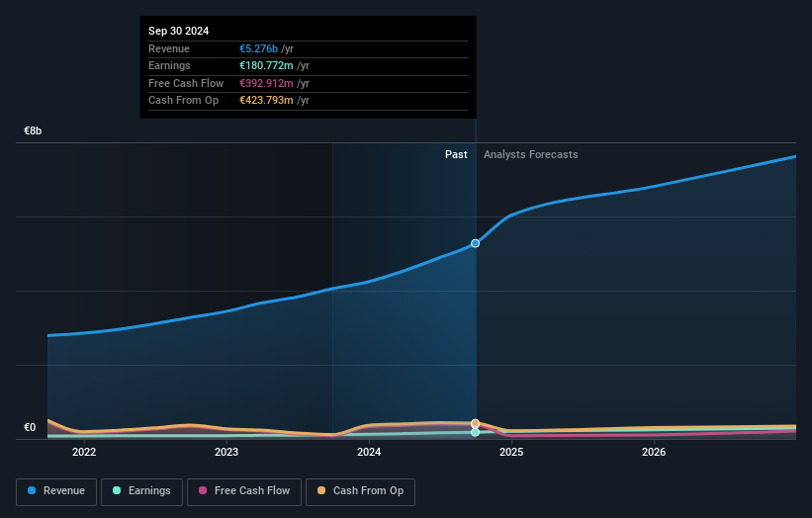Toggle the Free Cash Flow legend button
Screen dimensions: 812x518
244,491
